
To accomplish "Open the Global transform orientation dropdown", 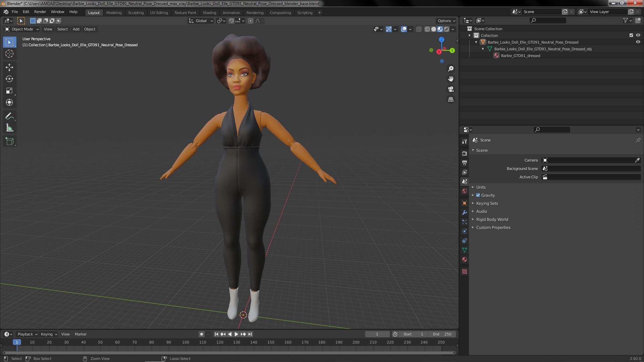I will point(201,21).
